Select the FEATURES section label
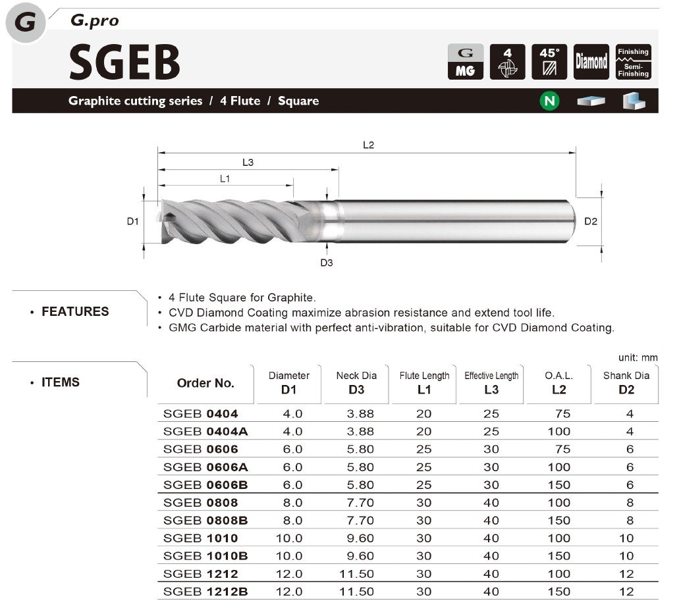Viewport: 679px width, 616px height. 75,311
